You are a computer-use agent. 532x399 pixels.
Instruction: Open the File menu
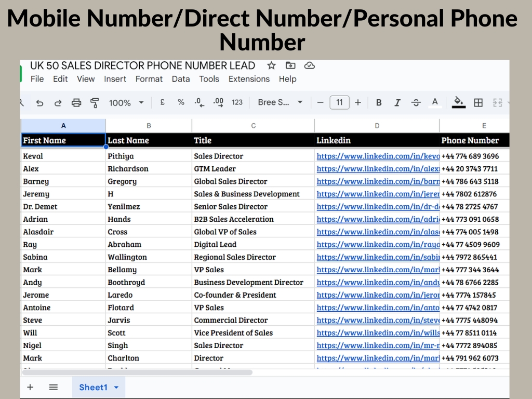37,79
